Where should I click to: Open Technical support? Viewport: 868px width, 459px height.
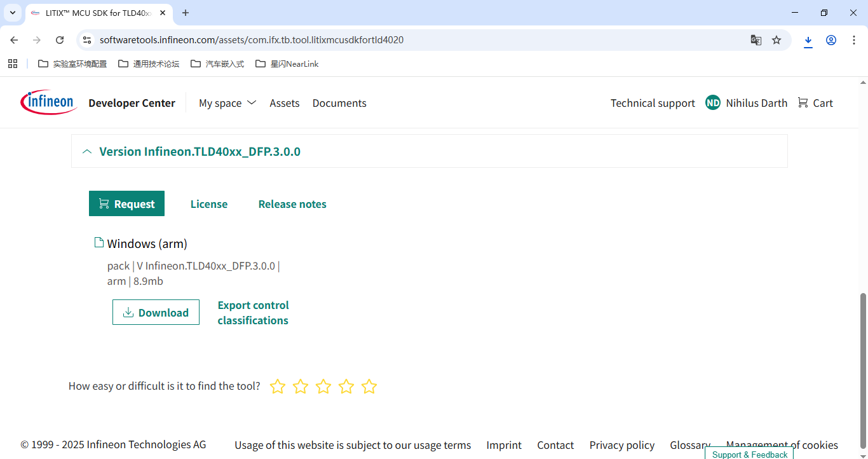[x=653, y=103]
